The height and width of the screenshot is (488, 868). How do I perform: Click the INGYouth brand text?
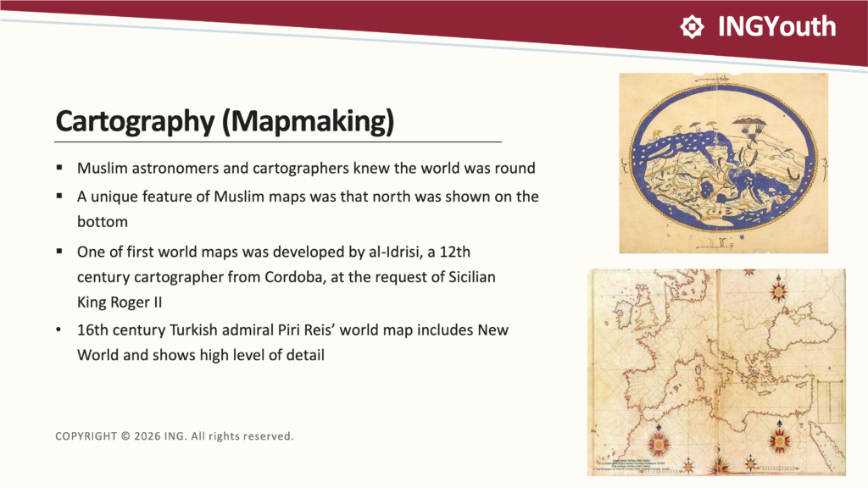click(x=776, y=26)
